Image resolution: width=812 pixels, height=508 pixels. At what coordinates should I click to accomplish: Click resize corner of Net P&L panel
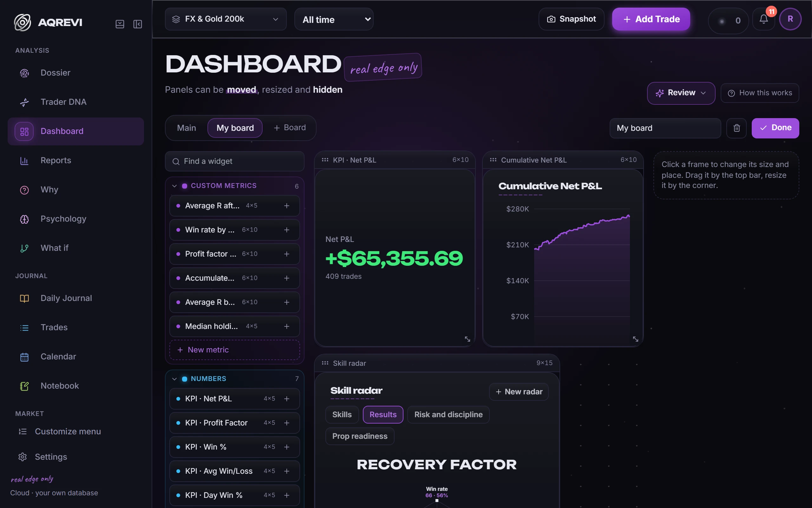[x=468, y=339]
